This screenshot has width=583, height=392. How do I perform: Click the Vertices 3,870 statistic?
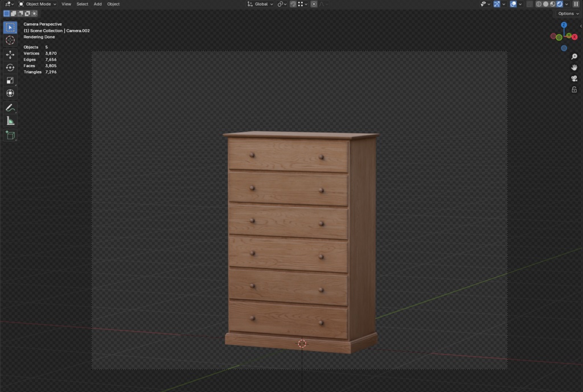click(40, 53)
